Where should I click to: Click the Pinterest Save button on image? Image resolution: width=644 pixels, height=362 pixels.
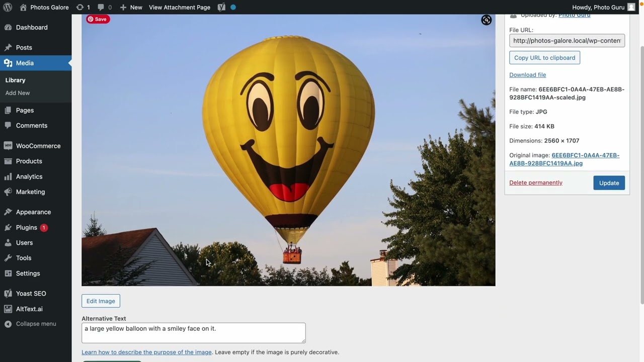click(x=98, y=19)
